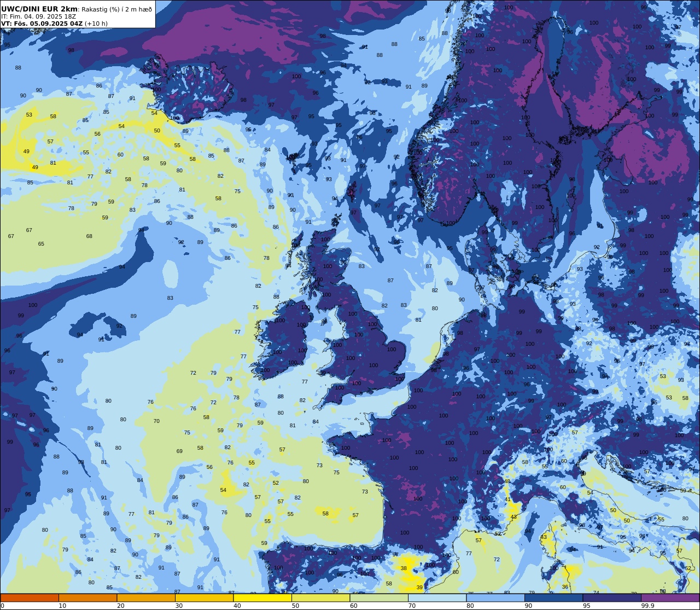Click the humidity value '68' over the Atlantic

[89, 236]
